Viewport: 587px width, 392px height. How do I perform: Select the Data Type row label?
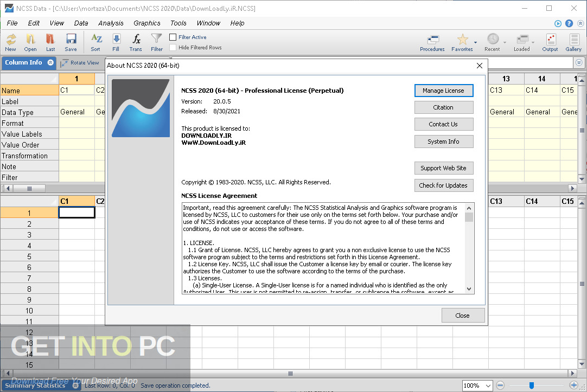point(29,112)
